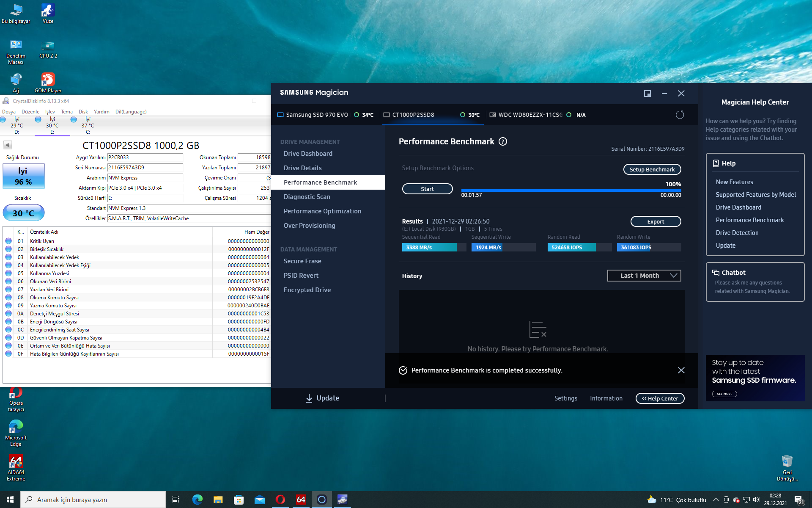Select the CT1000P2SSD8 drive tab

point(432,115)
